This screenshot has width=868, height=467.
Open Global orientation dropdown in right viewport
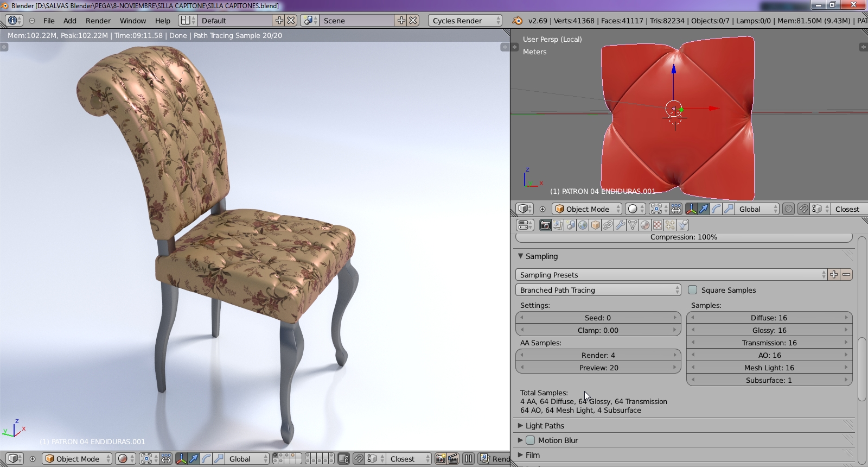tap(758, 209)
